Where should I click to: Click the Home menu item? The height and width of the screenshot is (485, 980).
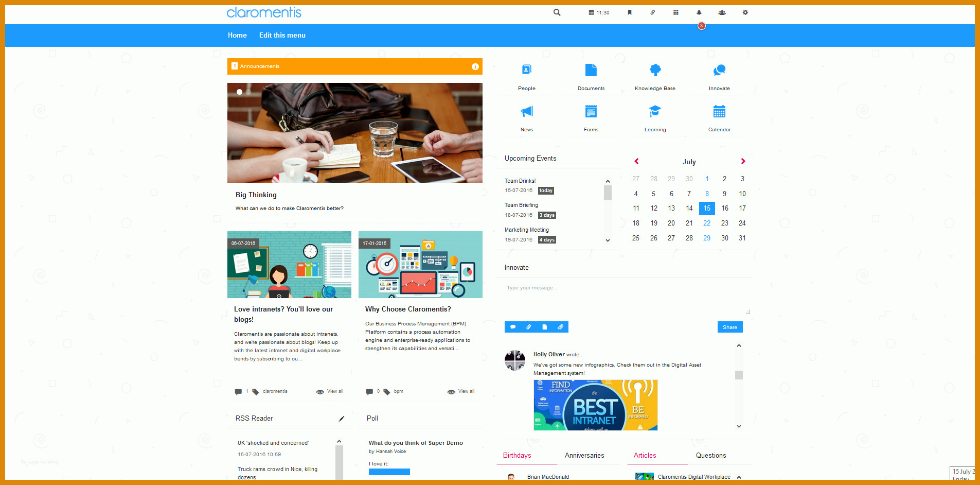point(237,36)
